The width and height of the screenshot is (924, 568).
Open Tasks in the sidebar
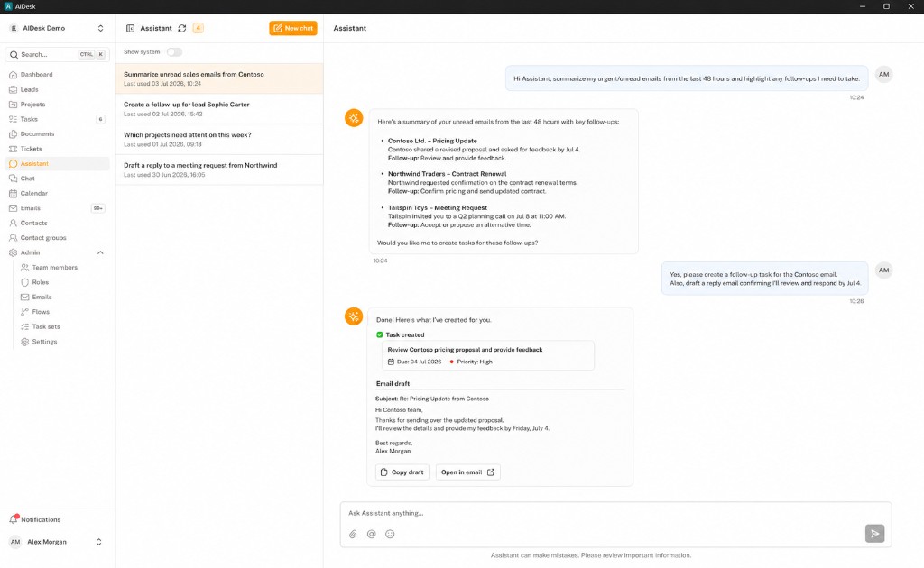pos(29,119)
